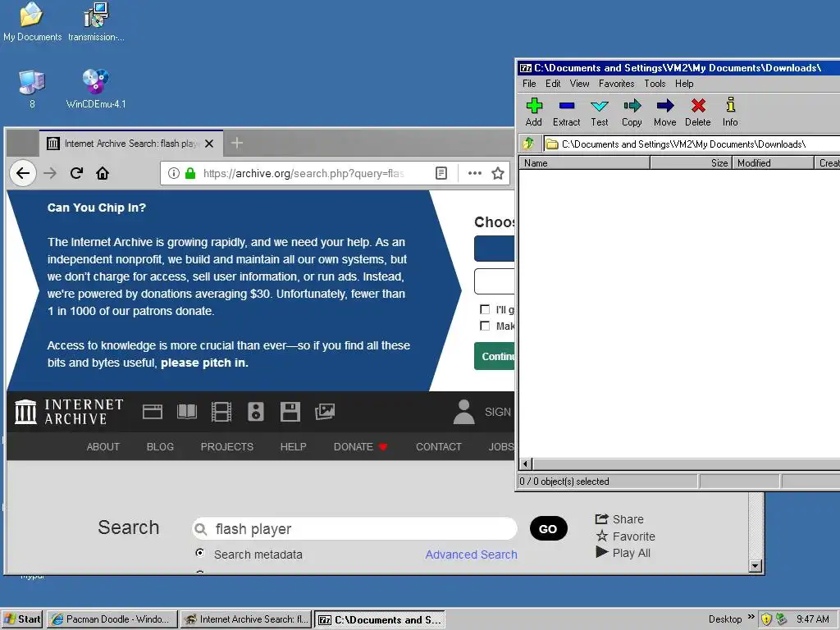Image resolution: width=840 pixels, height=630 pixels.
Task: Sort 7-Zip list by Name column
Action: (584, 163)
